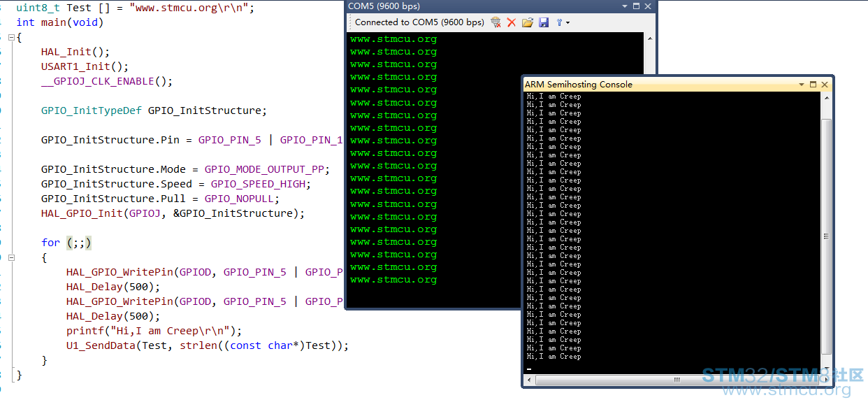Click 'GPIO_InitTypeDef GPIO_InitStructure;' declaration line
Screen dimensions: 868x407
tap(154, 110)
